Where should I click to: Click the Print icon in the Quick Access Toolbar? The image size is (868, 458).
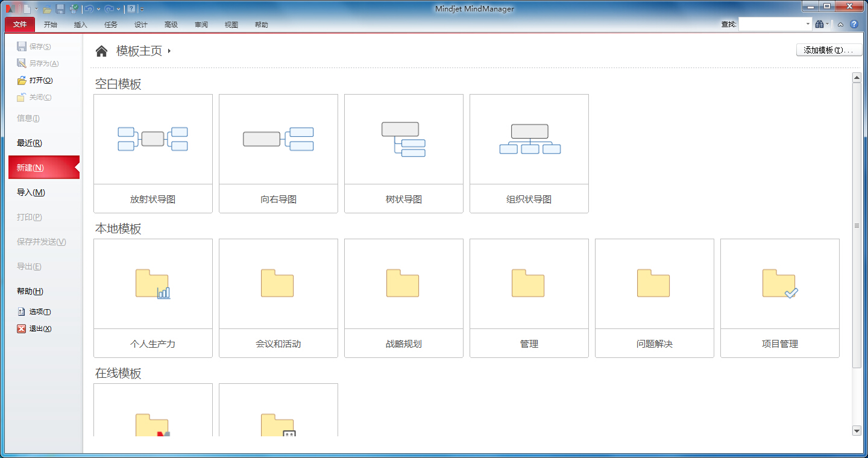pos(74,8)
